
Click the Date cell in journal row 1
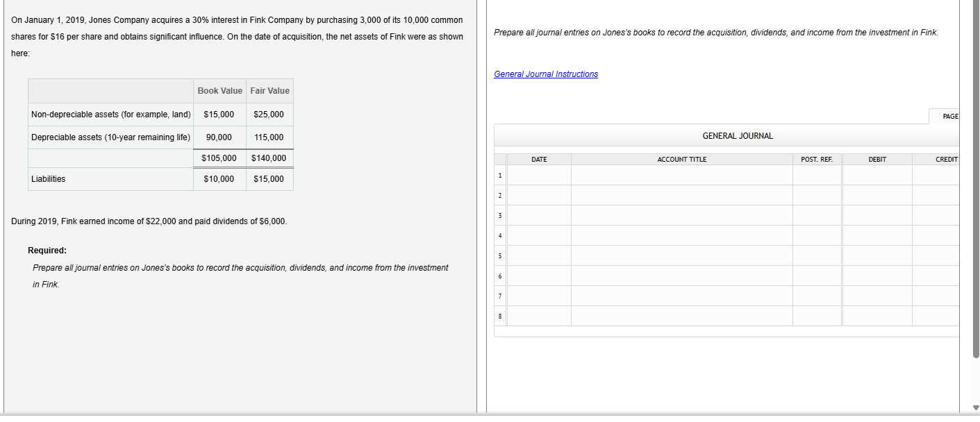pyautogui.click(x=539, y=175)
